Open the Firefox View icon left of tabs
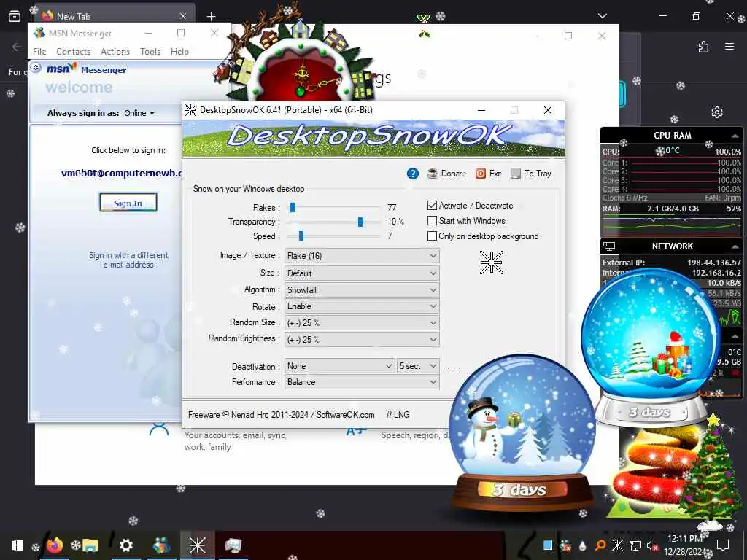This screenshot has height=560, width=747. 15,16
